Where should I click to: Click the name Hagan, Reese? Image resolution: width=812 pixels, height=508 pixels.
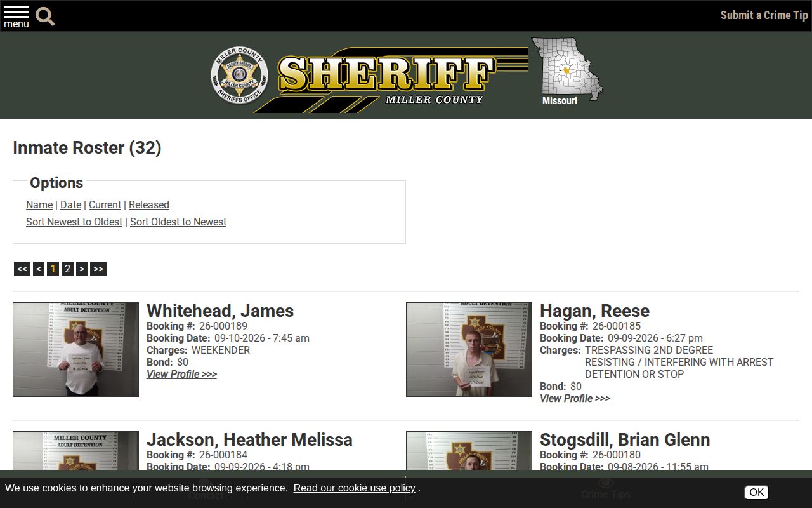tap(594, 311)
